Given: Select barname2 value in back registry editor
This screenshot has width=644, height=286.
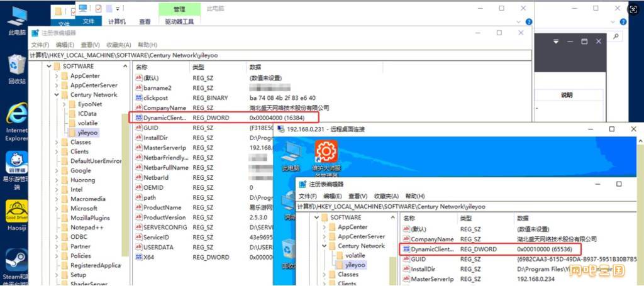Looking at the screenshot, I should pyautogui.click(x=157, y=88).
